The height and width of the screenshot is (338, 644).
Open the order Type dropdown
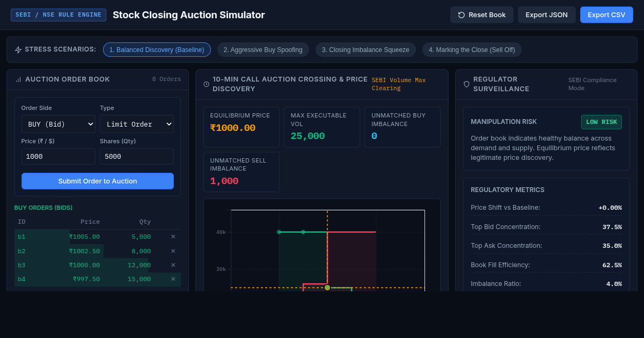137,124
